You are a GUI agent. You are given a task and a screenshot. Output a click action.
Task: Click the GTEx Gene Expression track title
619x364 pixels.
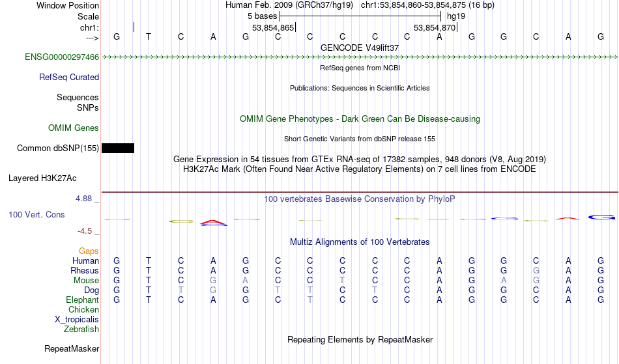point(360,160)
